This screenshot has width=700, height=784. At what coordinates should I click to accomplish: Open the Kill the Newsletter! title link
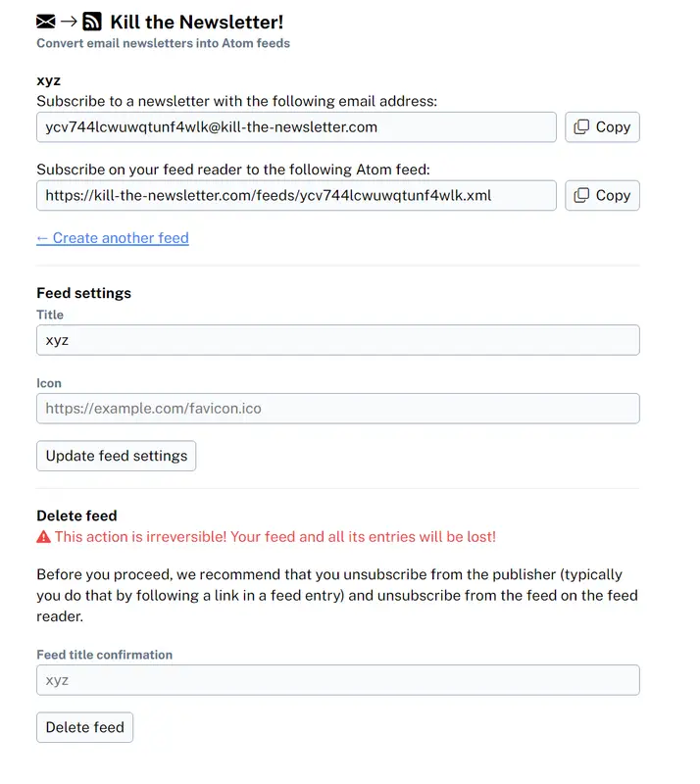[x=196, y=22]
